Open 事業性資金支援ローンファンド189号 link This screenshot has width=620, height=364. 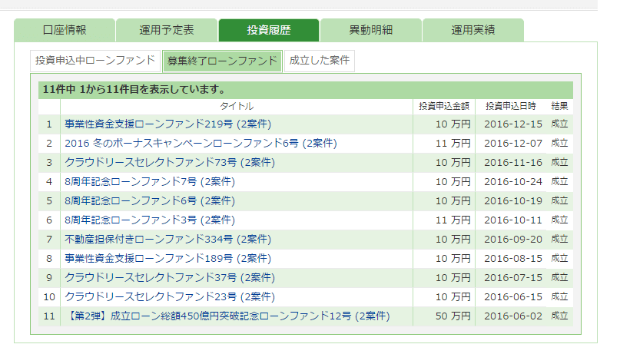pos(167,259)
